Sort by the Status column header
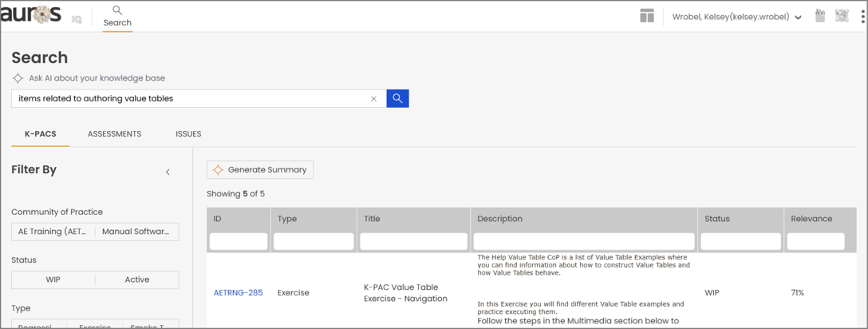This screenshot has width=868, height=329. (x=717, y=219)
